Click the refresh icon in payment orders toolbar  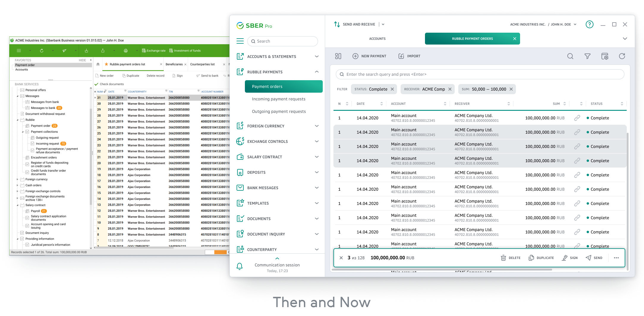pyautogui.click(x=622, y=56)
